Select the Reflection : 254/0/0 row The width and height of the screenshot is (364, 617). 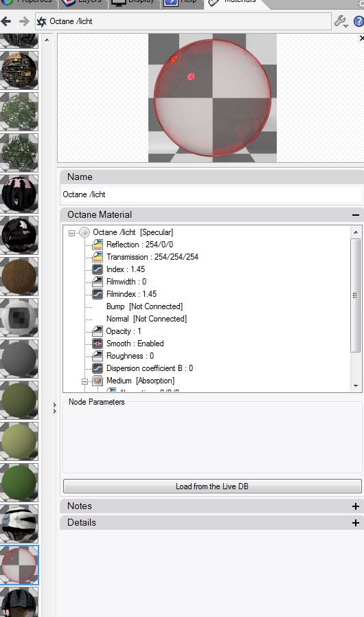[139, 245]
